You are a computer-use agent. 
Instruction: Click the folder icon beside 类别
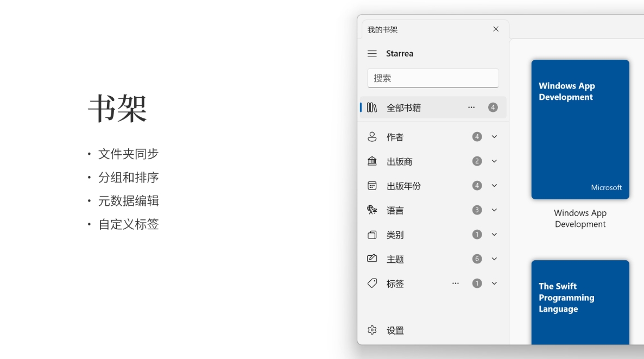click(372, 235)
